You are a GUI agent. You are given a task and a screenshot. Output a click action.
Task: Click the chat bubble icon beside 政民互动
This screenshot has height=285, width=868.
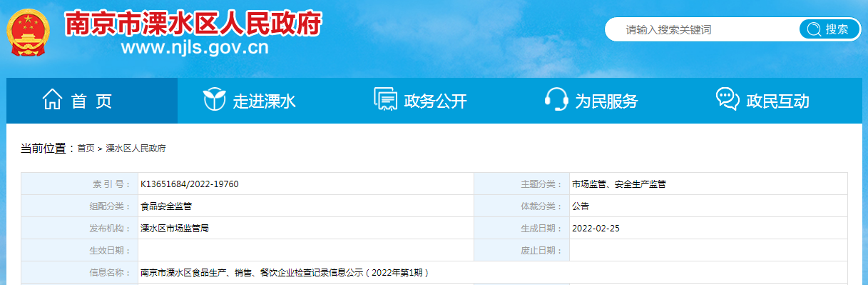click(x=727, y=100)
